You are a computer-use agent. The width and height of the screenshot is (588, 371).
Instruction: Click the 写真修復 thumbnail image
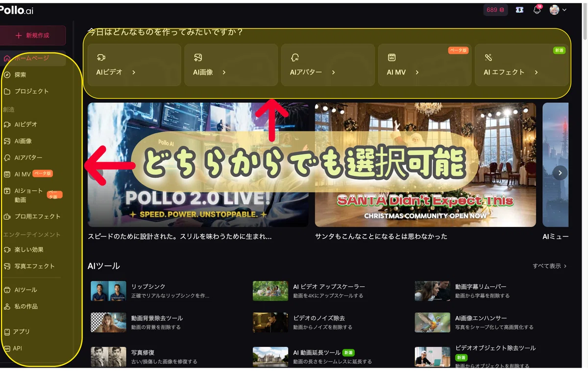tap(108, 357)
